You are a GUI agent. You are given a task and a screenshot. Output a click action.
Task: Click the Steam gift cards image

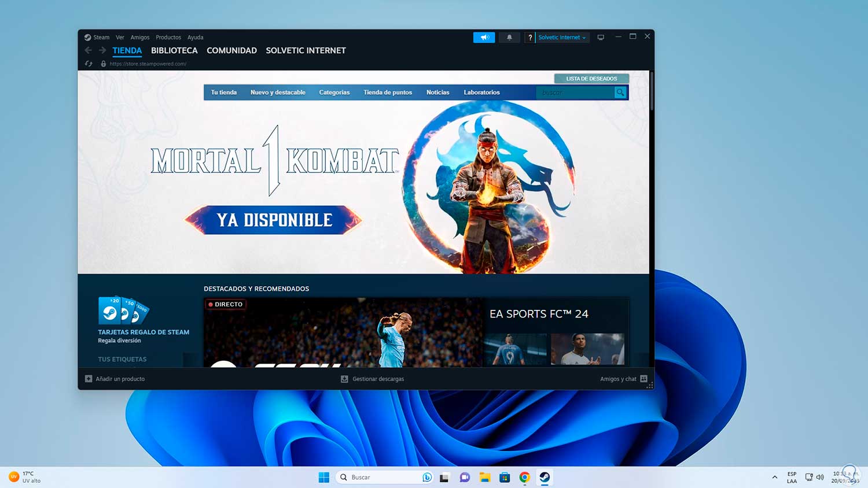pyautogui.click(x=123, y=310)
